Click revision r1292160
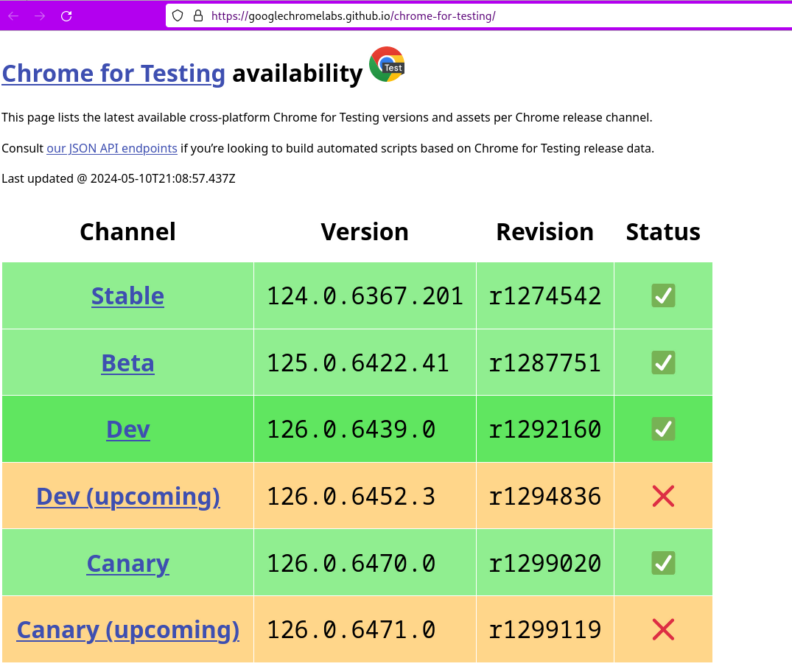The height and width of the screenshot is (672, 792). (545, 430)
